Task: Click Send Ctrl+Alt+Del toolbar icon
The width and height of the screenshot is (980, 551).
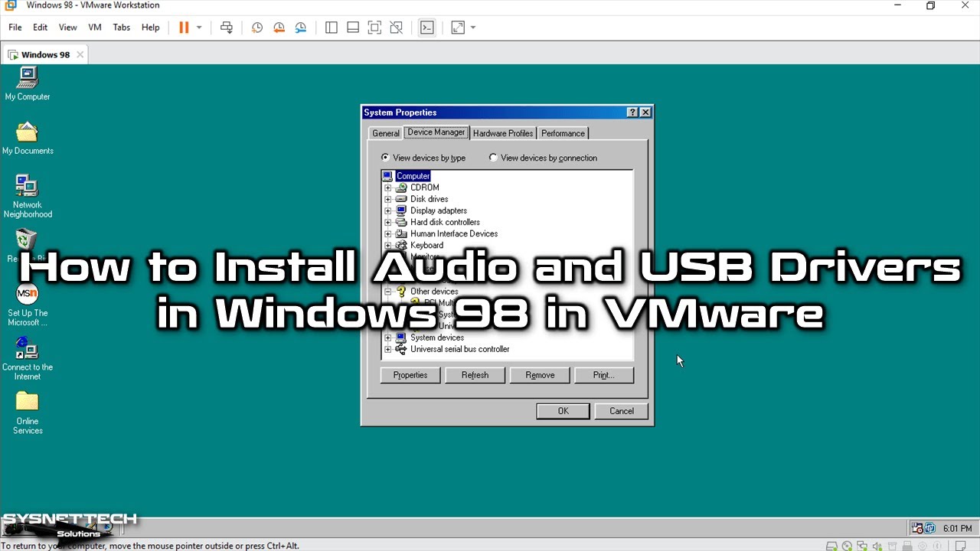Action: 227,28
